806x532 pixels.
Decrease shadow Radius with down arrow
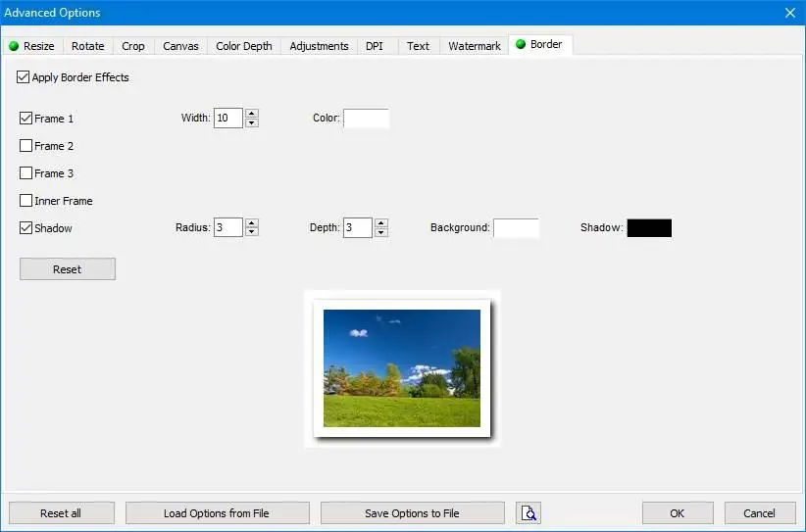pyautogui.click(x=251, y=231)
